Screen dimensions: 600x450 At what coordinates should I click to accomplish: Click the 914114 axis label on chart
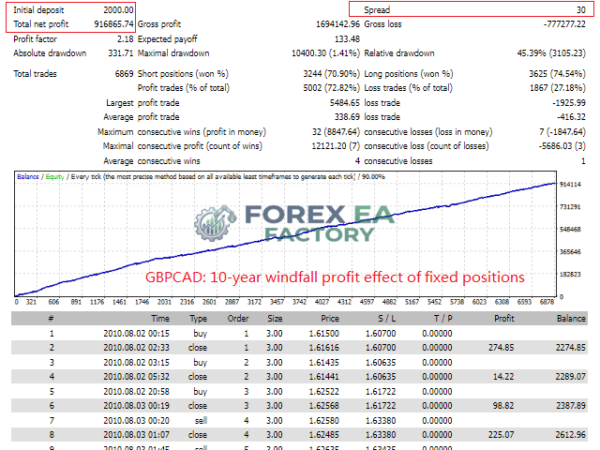point(570,184)
